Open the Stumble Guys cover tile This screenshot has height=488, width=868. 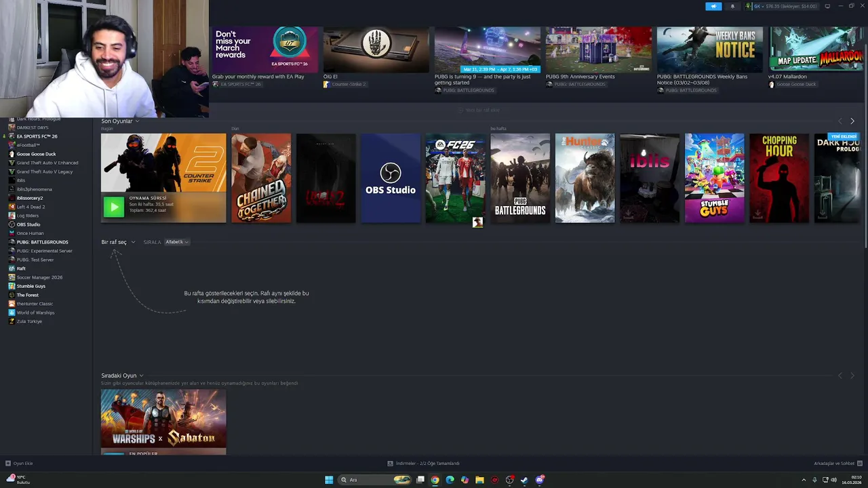715,178
